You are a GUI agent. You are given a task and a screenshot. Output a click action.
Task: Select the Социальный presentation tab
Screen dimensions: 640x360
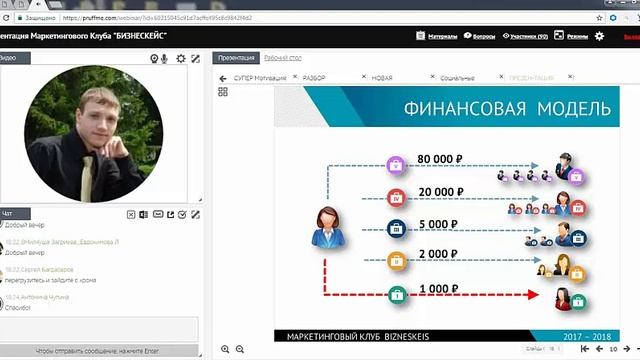(457, 78)
